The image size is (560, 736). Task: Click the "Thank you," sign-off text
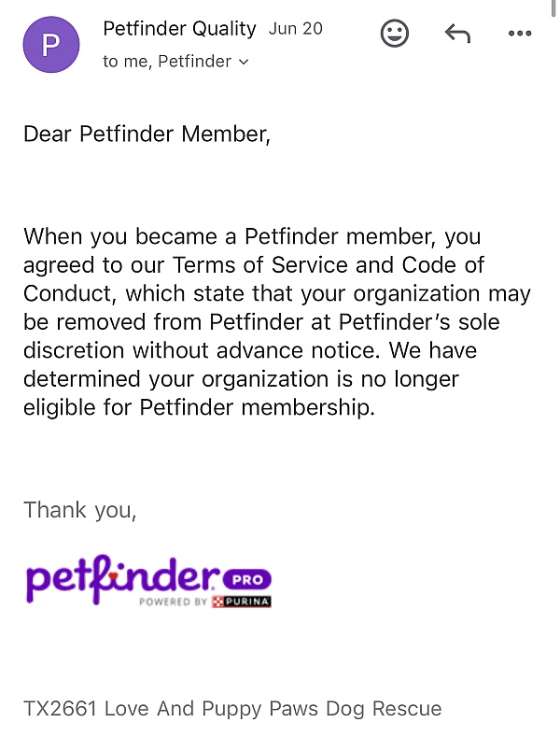coord(79,510)
